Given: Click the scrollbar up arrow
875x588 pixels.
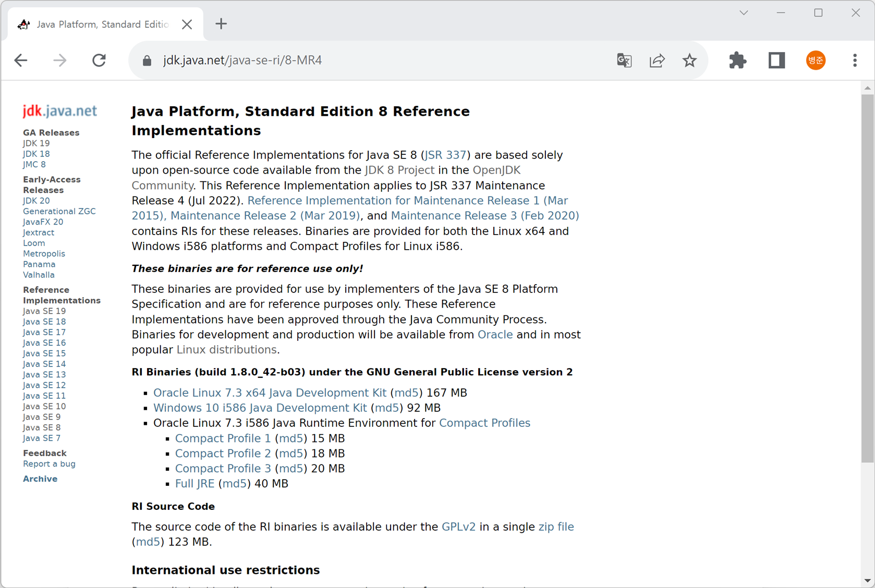Looking at the screenshot, I should (867, 88).
